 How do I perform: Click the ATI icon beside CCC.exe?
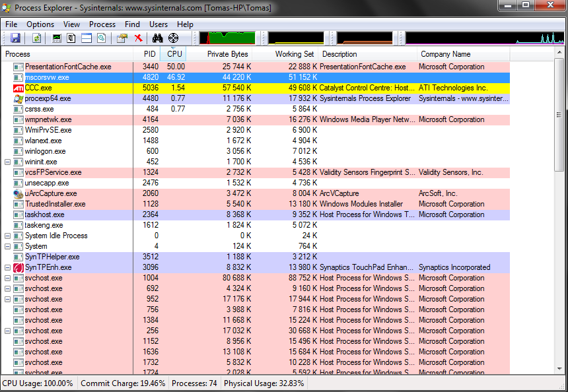coord(18,88)
